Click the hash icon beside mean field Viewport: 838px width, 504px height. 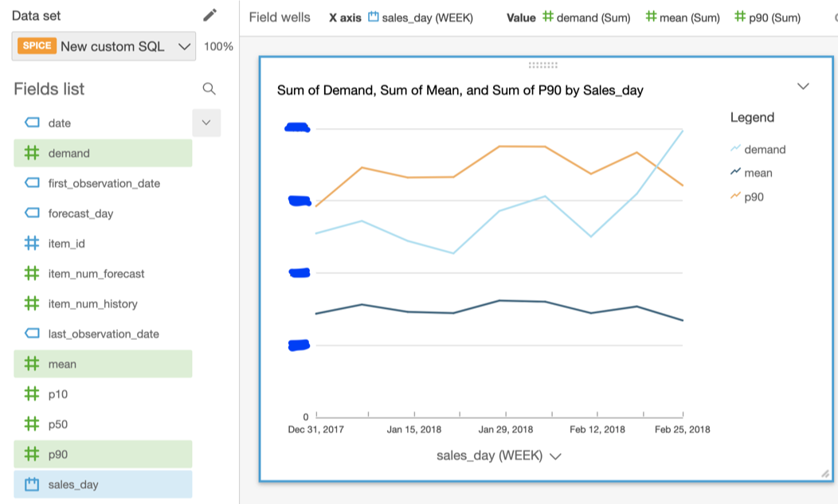point(32,364)
